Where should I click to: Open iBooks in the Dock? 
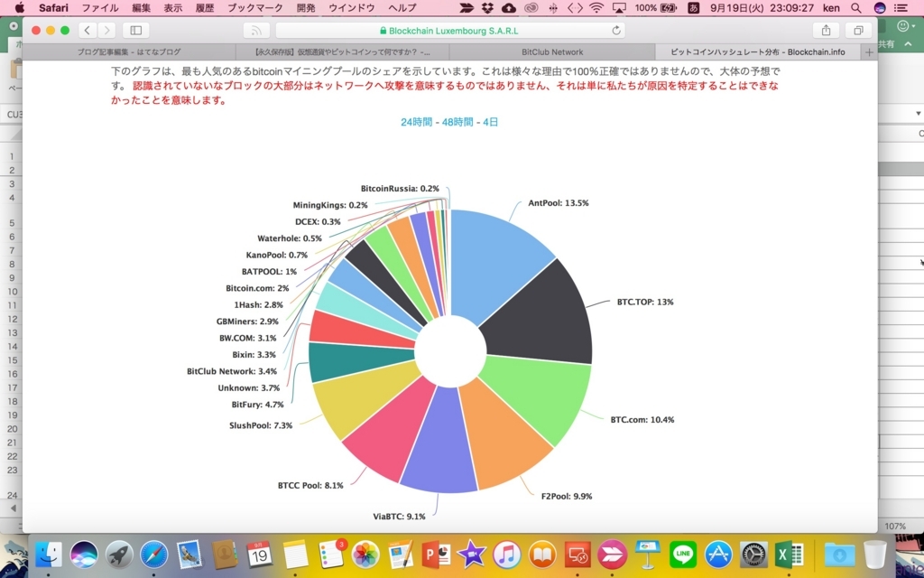542,555
